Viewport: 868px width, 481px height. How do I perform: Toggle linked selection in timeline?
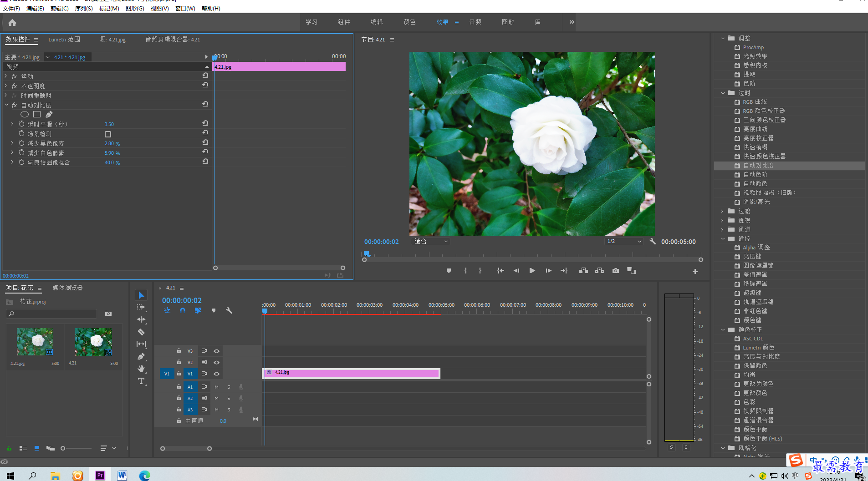click(x=198, y=310)
